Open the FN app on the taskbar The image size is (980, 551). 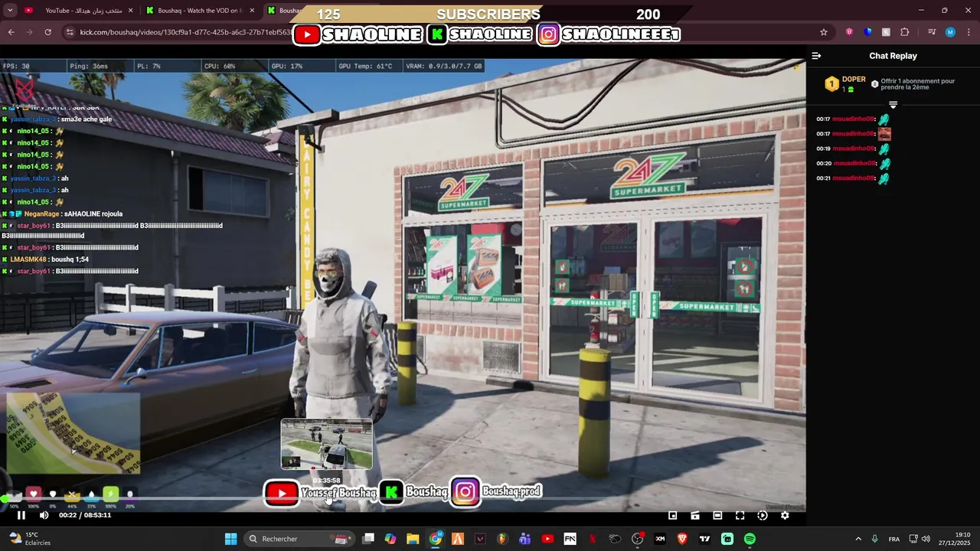click(570, 539)
